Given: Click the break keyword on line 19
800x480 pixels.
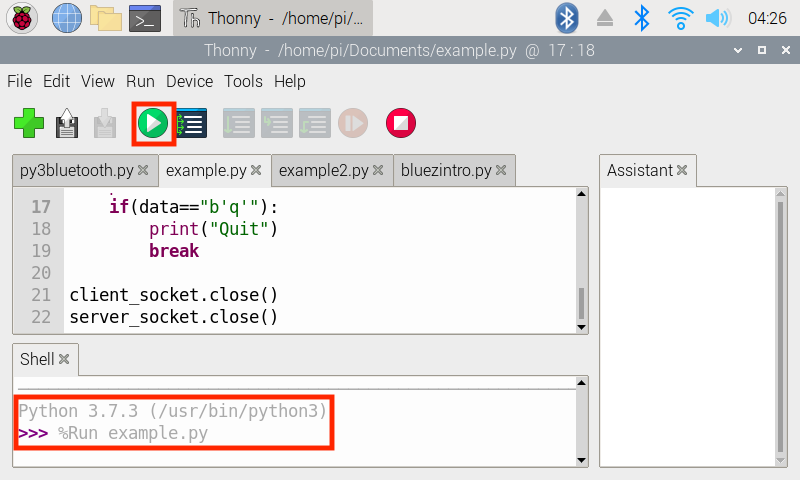Looking at the screenshot, I should [174, 251].
